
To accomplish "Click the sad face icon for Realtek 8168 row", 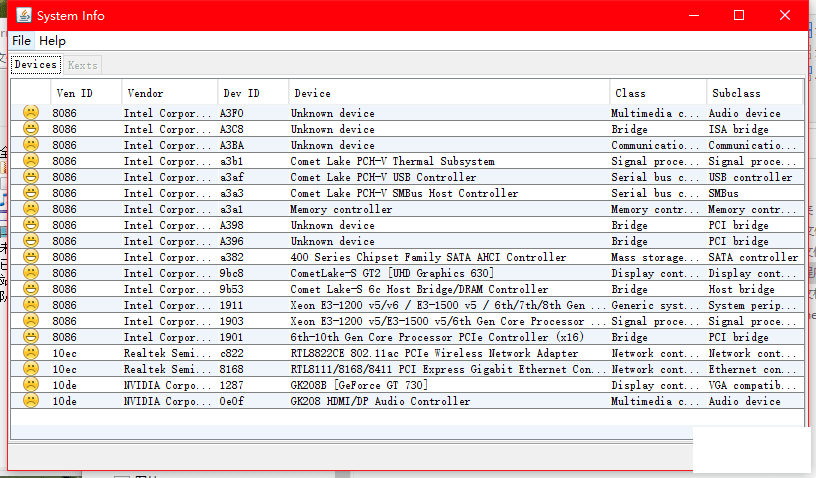I will point(31,369).
